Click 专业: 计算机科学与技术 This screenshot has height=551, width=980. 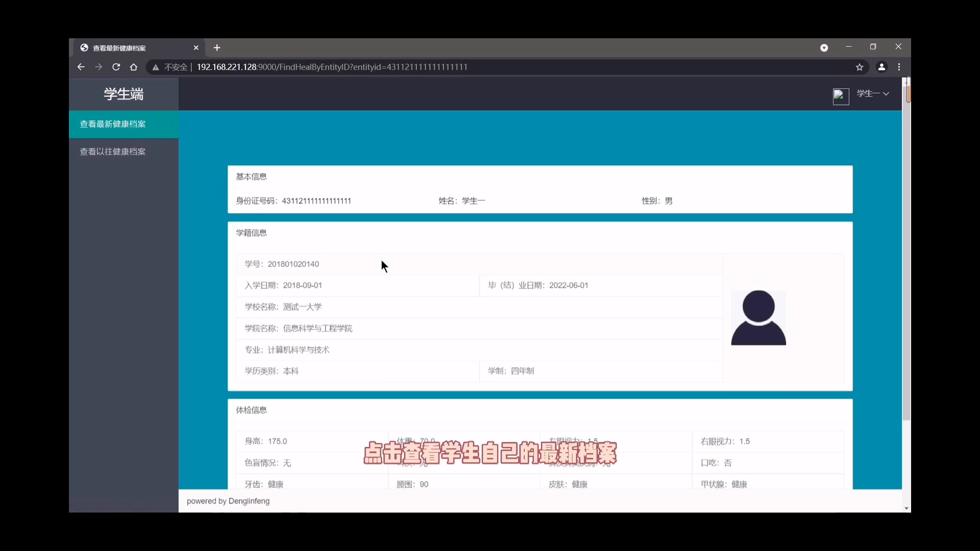[x=287, y=349]
